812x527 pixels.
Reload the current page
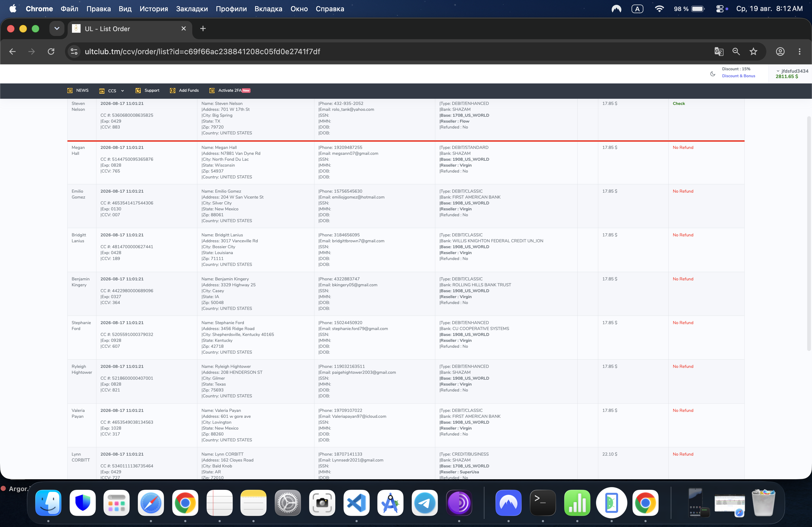[x=51, y=52]
